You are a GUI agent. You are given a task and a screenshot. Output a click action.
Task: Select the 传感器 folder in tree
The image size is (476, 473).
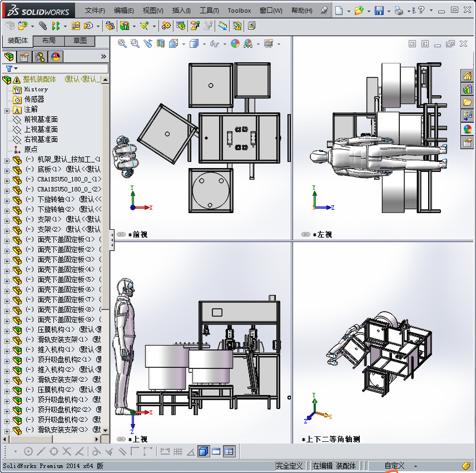click(34, 99)
